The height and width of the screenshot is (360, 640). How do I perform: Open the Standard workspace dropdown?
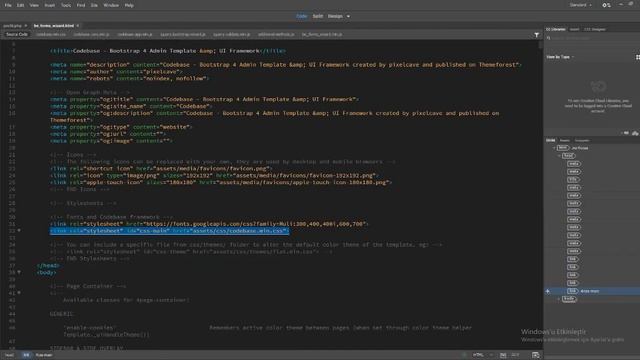[x=580, y=5]
